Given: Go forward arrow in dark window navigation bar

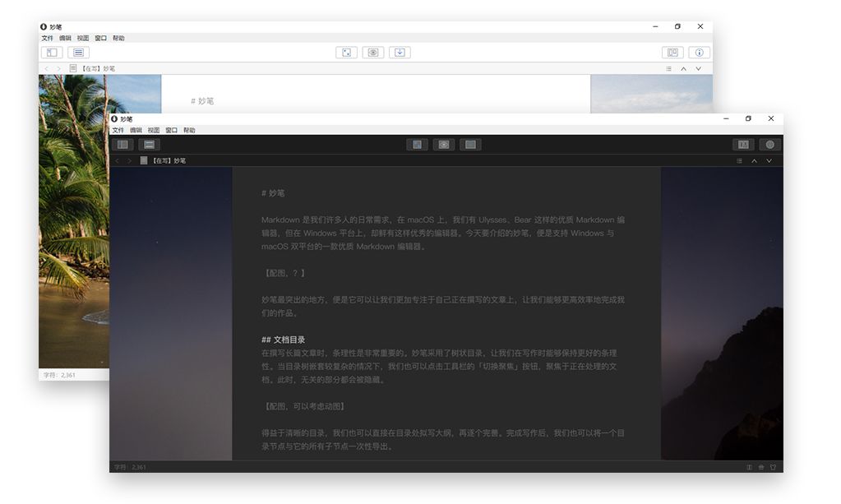Looking at the screenshot, I should 129,161.
